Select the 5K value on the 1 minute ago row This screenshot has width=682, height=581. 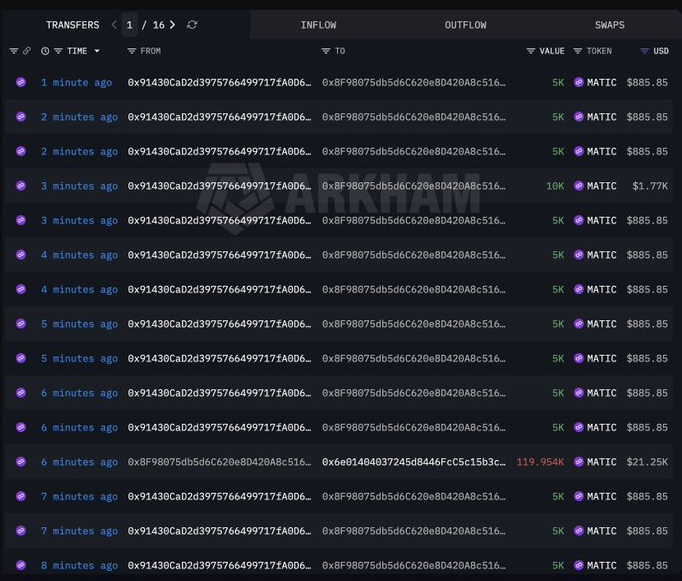[558, 83]
